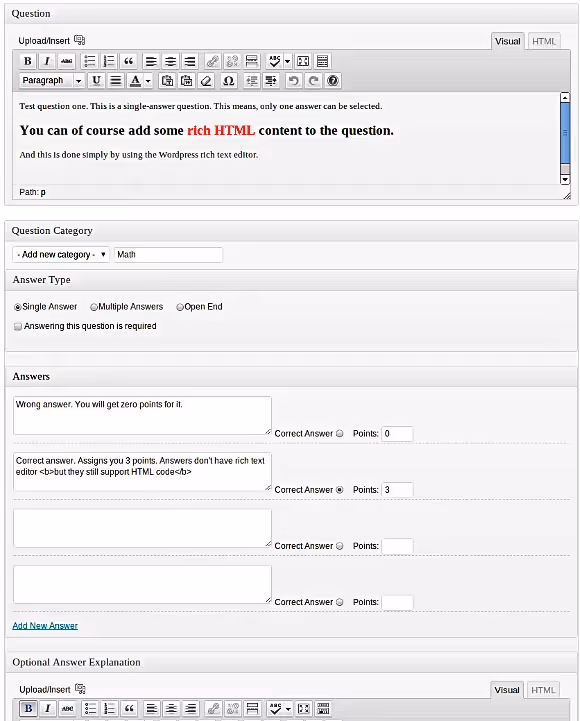
Task: Align text right in the Question editor
Action: pos(190,61)
